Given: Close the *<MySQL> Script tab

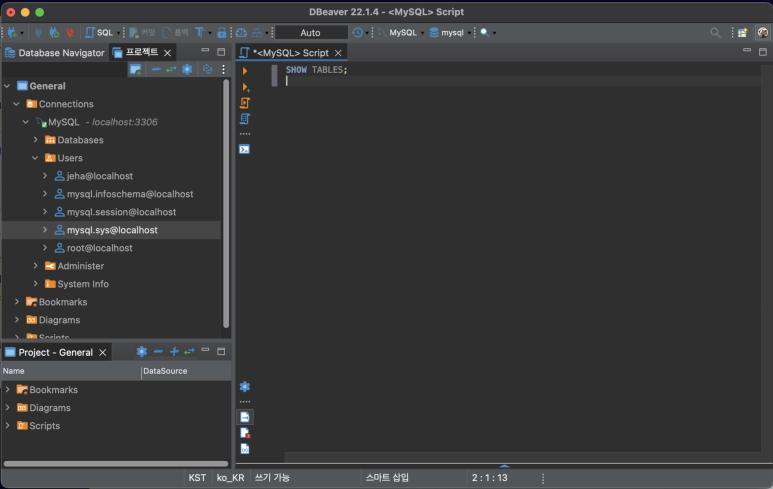Looking at the screenshot, I should tap(338, 53).
